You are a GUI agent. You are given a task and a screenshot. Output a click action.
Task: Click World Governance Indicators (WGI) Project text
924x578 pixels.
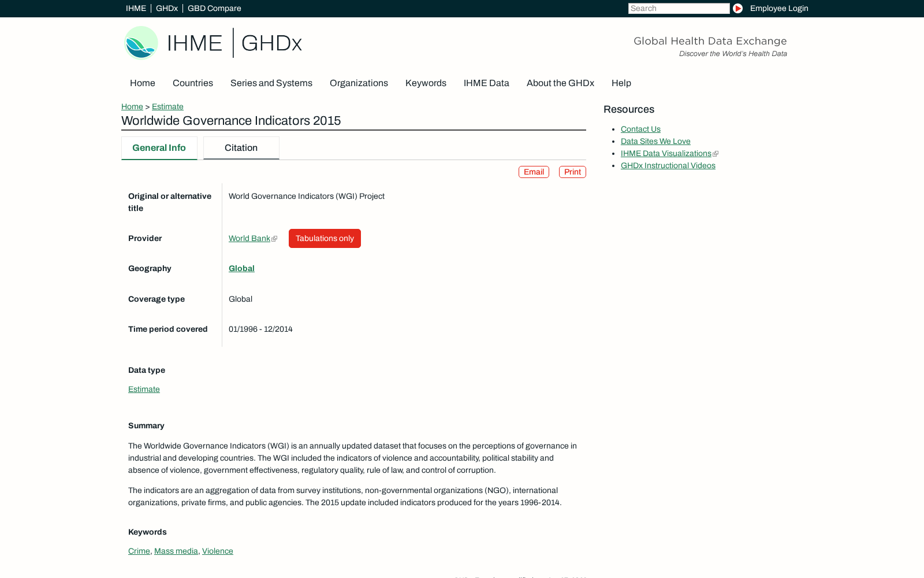[x=307, y=197]
